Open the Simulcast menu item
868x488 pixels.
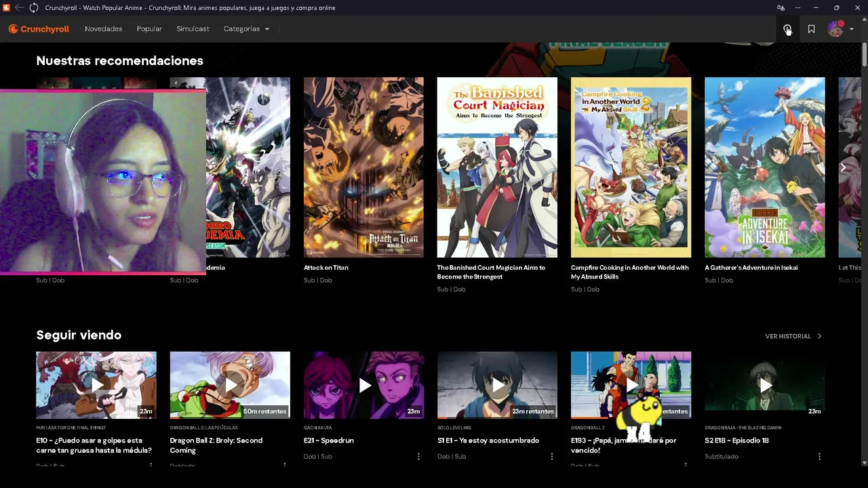tap(193, 29)
